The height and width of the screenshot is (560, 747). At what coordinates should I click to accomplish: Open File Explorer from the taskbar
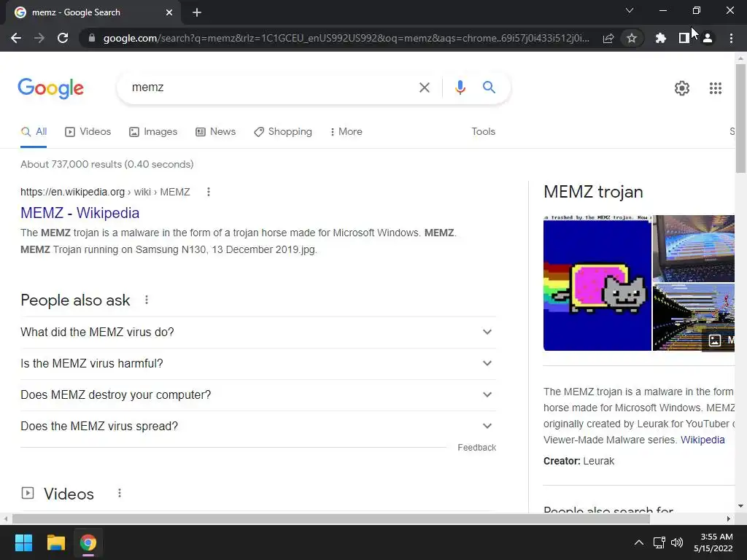55,542
